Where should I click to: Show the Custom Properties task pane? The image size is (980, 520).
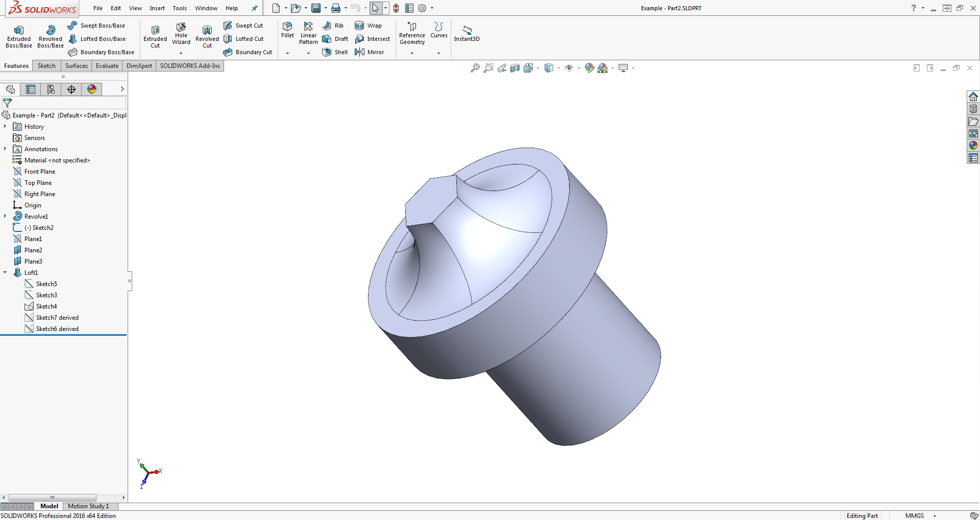coord(973,158)
